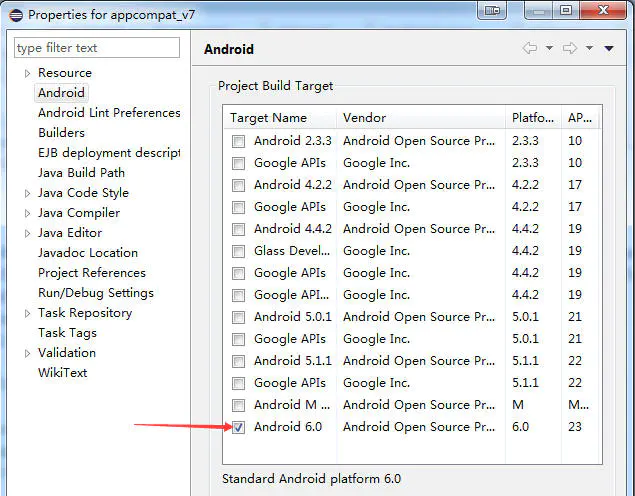
Task: Click the Target Name column header
Action: (x=279, y=118)
